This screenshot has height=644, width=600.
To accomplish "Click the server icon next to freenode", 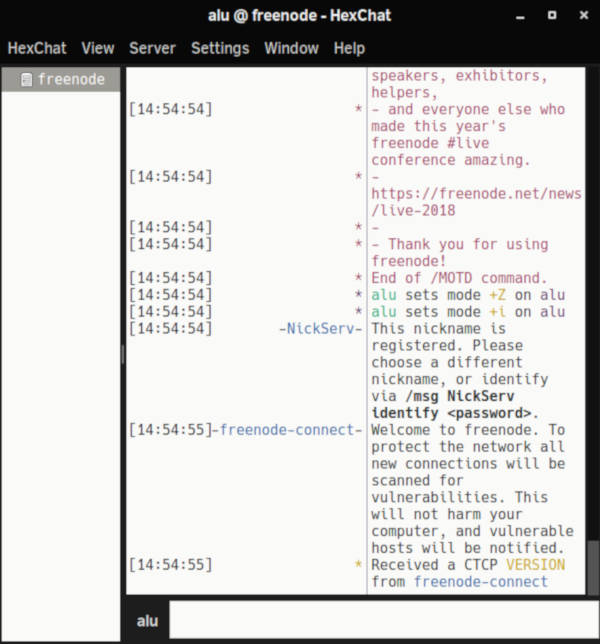I will (26, 80).
